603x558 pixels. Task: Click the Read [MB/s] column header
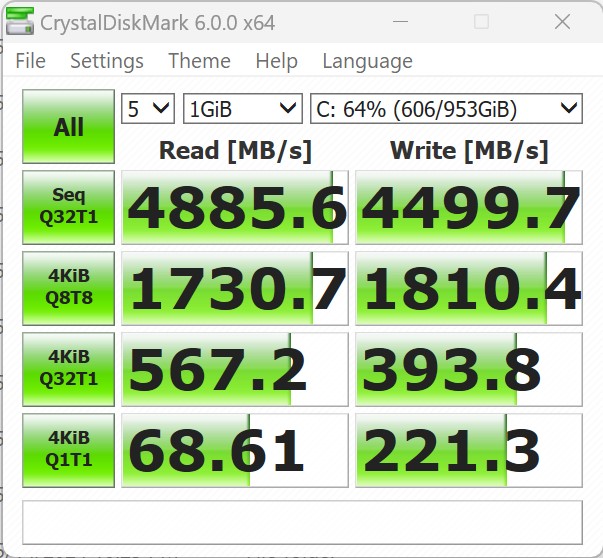235,150
